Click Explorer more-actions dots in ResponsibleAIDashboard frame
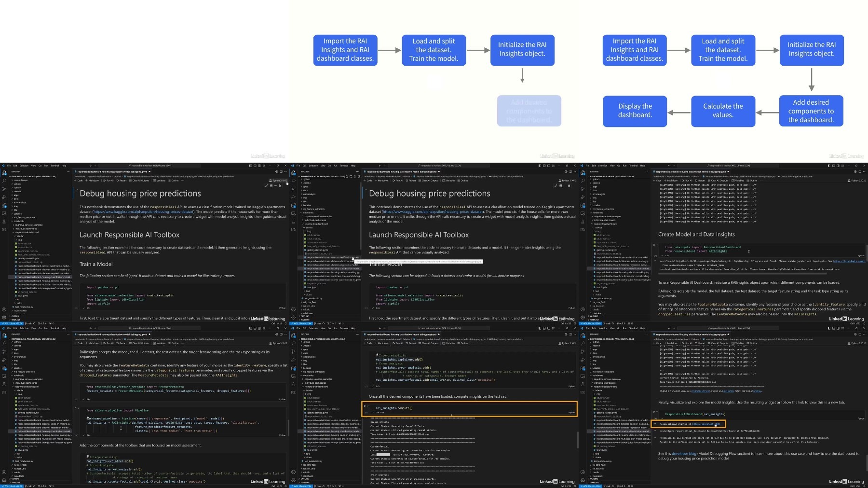This screenshot has width=868, height=488. [x=648, y=334]
